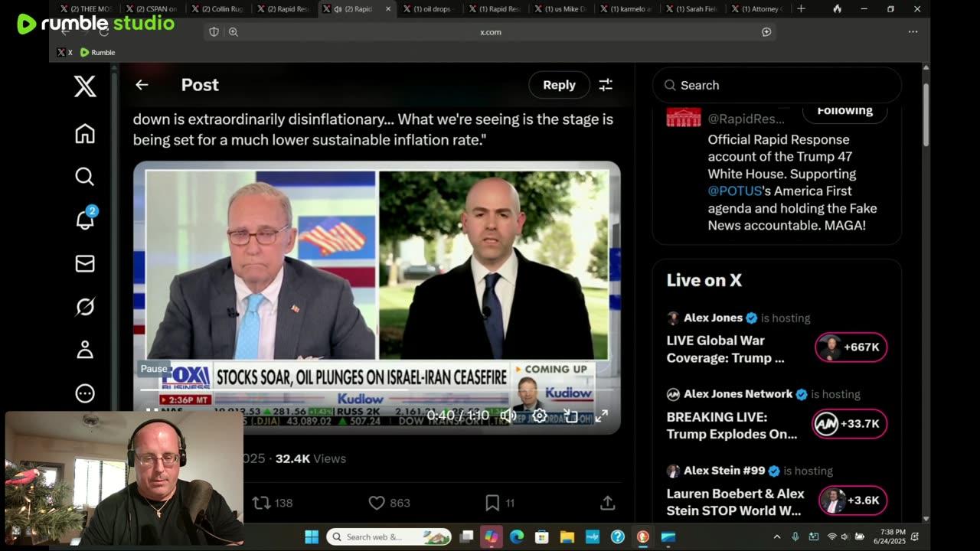Click the X logo at the sidebar top
This screenshot has width=980, height=551.
click(x=85, y=86)
